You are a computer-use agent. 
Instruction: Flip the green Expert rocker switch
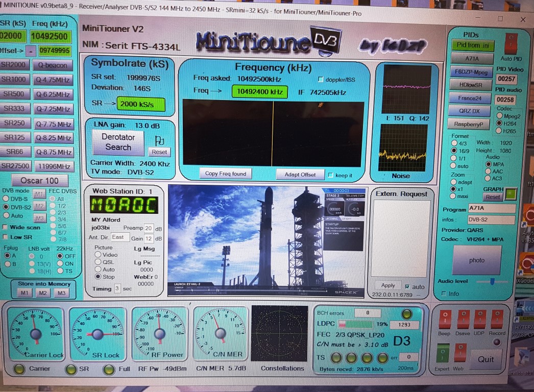click(443, 354)
